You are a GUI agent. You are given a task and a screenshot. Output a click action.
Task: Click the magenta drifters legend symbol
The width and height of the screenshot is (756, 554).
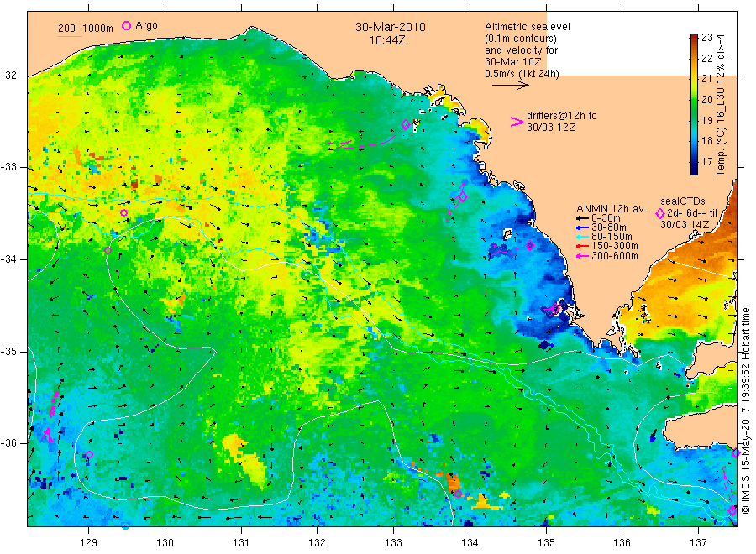tap(517, 122)
